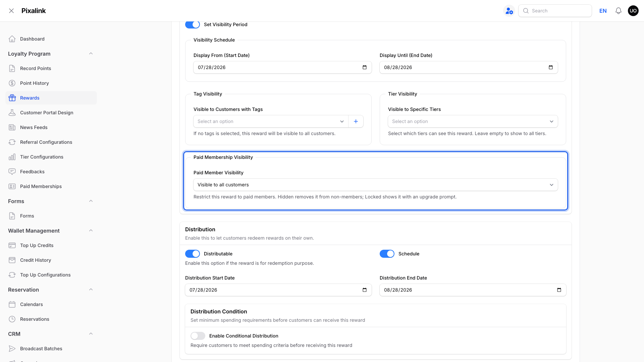Click the Feedbacks chat bubble icon

coord(12,172)
